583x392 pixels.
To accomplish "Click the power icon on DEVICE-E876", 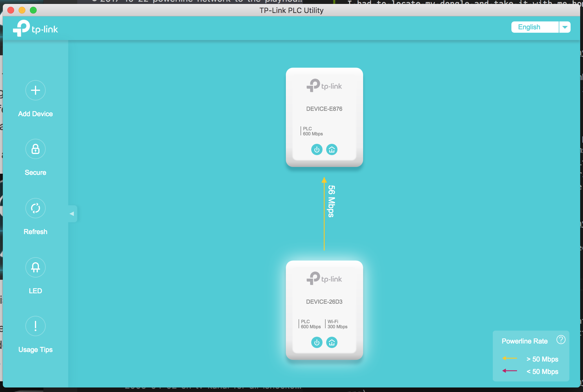I will [x=317, y=149].
